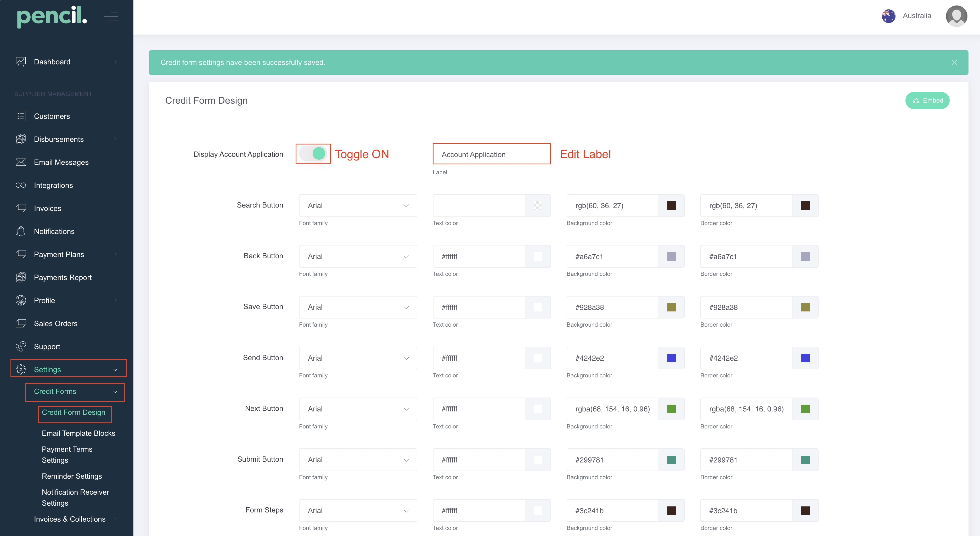The height and width of the screenshot is (536, 980).
Task: Click the Customers list icon
Action: [21, 116]
